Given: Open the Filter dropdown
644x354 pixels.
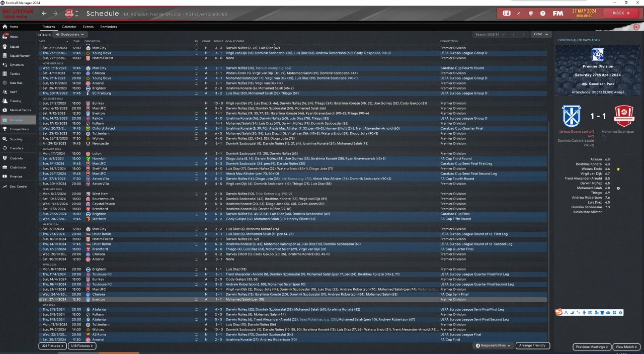Looking at the screenshot, I should [x=541, y=34].
